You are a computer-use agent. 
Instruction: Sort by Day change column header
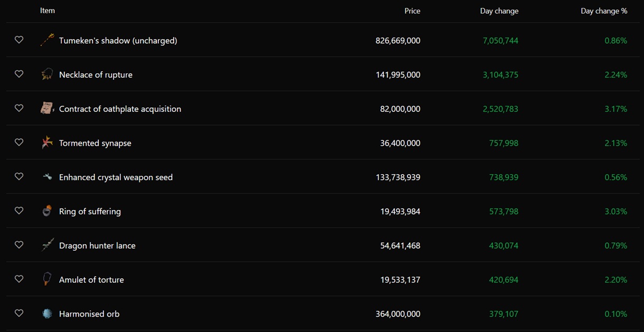[x=499, y=11]
